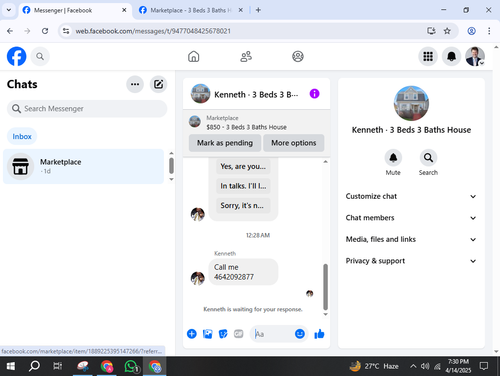
Task: Attach a photo file icon
Action: point(207,334)
